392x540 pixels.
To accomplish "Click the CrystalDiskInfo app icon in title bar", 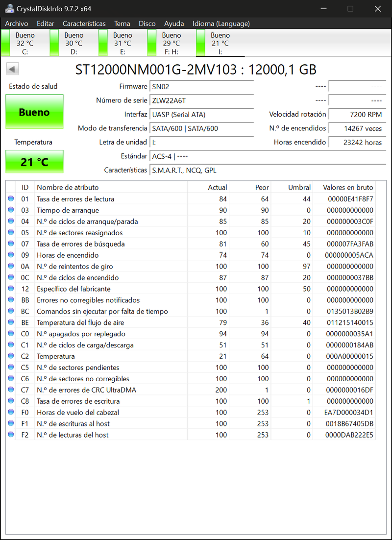I will (x=9, y=9).
